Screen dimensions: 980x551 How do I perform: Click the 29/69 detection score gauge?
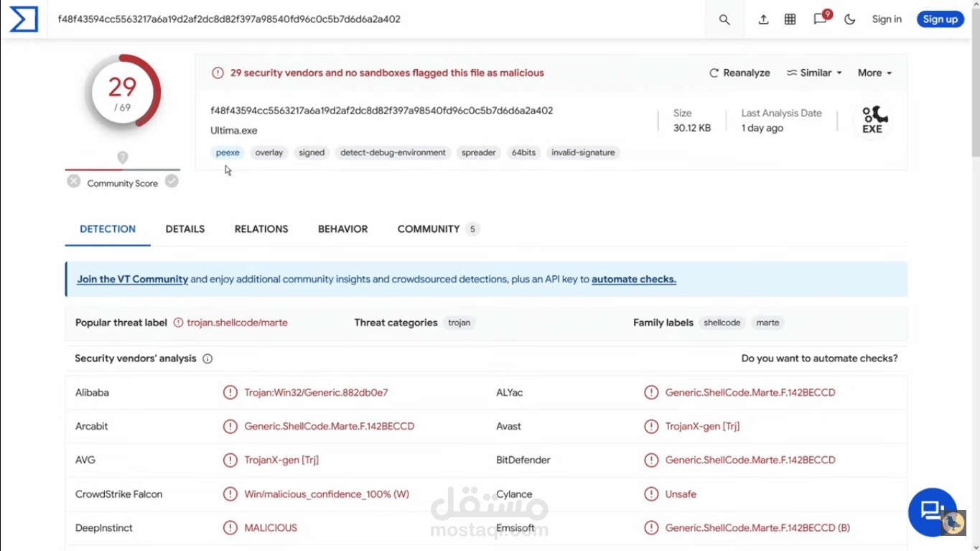(123, 93)
